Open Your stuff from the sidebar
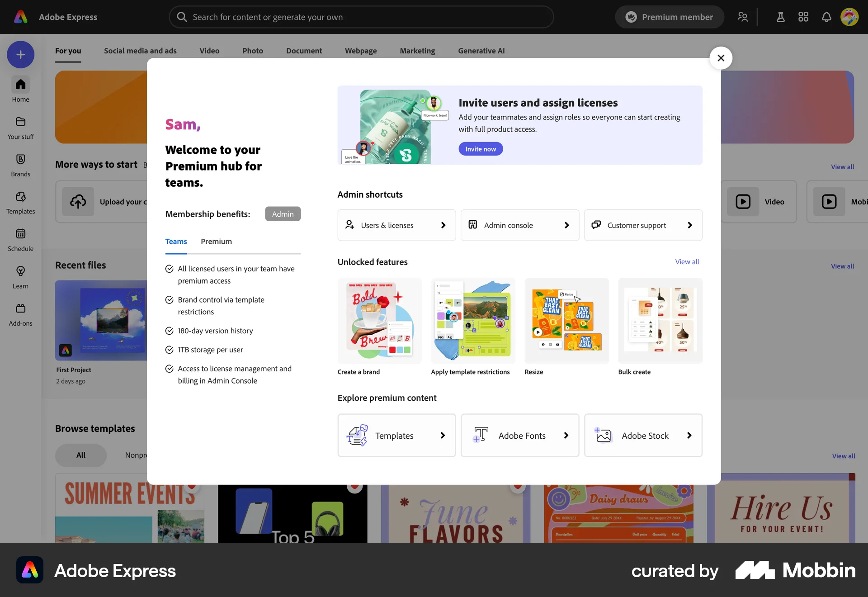Viewport: 868px width, 597px height. point(20,127)
